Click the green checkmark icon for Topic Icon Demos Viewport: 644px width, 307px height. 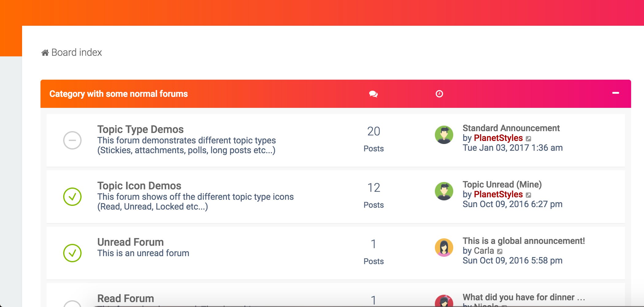[72, 197]
